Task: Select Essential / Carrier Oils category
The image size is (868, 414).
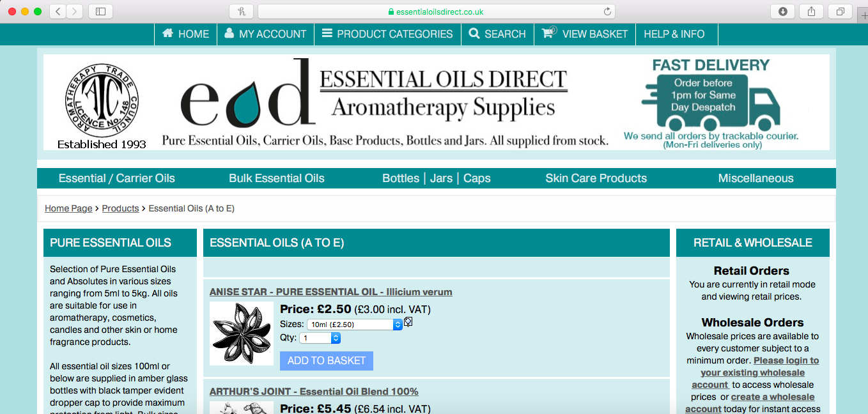Action: point(117,178)
